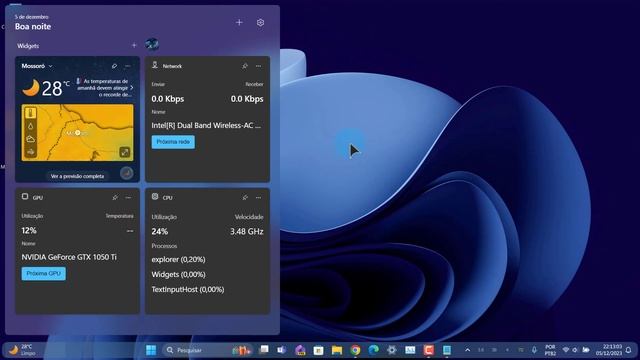
Task: Open File Explorer from taskbar
Action: point(337,350)
